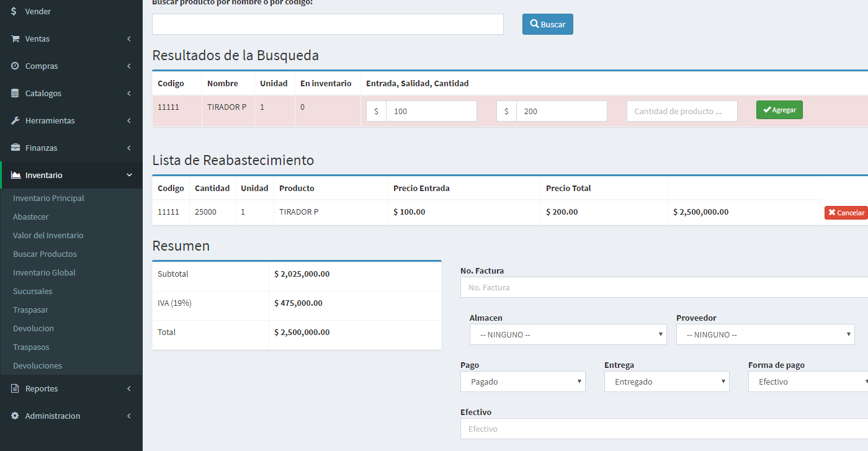The image size is (868, 451).
Task: Expand the Herramientas menu chevron
Action: click(129, 120)
